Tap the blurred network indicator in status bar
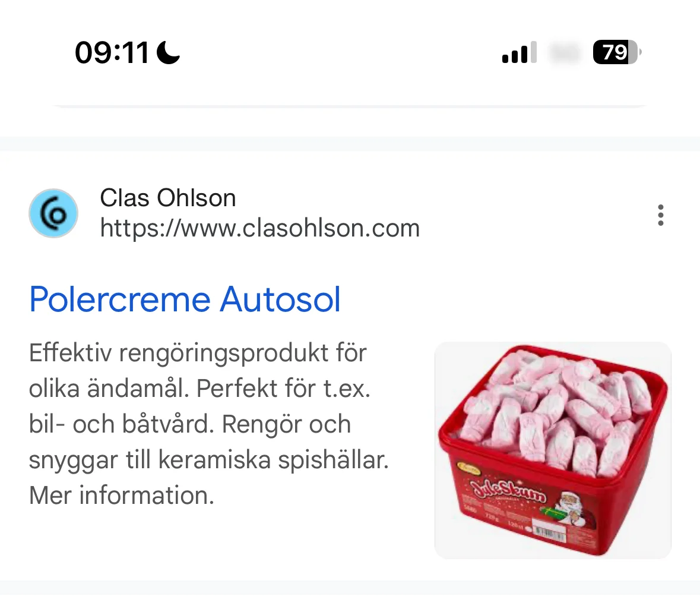This screenshot has height=596, width=700. tap(565, 52)
